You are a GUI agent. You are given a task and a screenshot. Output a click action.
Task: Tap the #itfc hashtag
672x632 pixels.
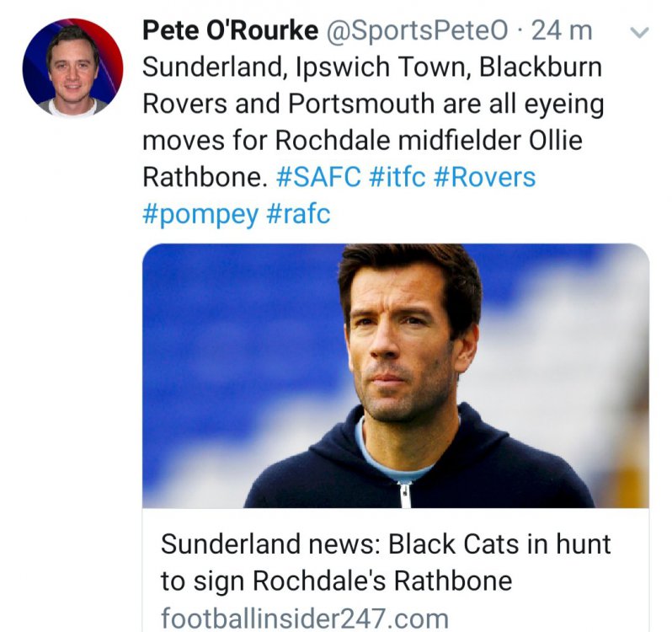(x=397, y=177)
